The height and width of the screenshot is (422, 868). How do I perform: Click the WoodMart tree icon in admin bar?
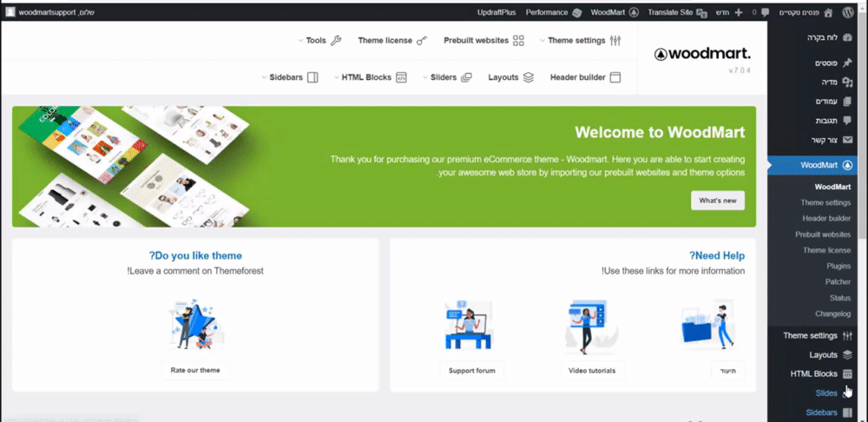(634, 12)
